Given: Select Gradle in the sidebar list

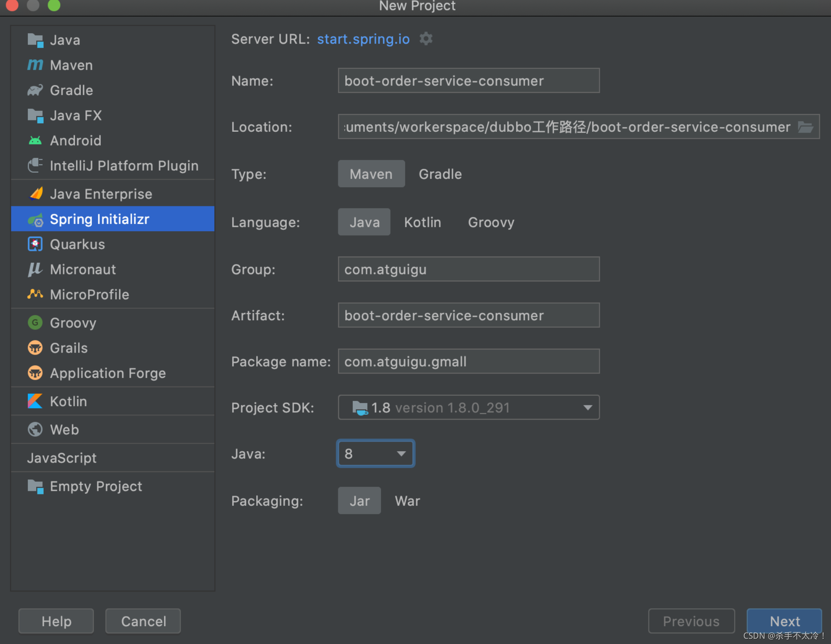Looking at the screenshot, I should coord(113,90).
